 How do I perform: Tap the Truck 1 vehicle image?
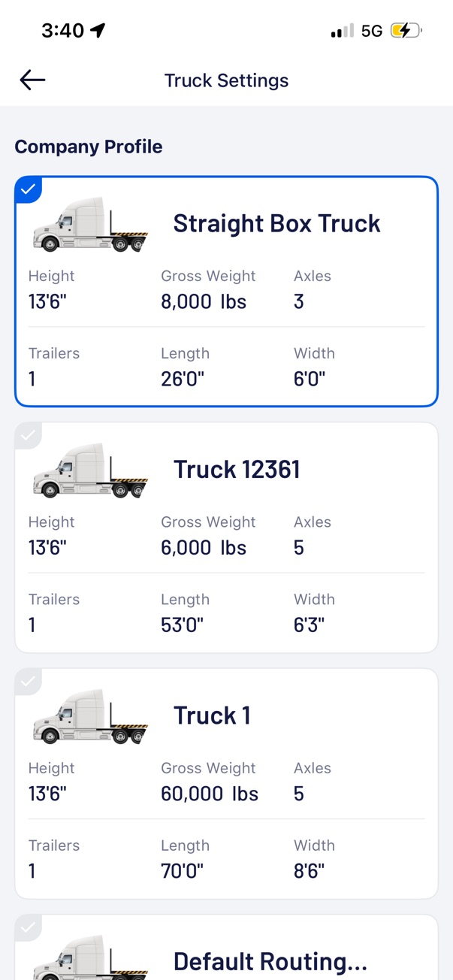(x=90, y=716)
